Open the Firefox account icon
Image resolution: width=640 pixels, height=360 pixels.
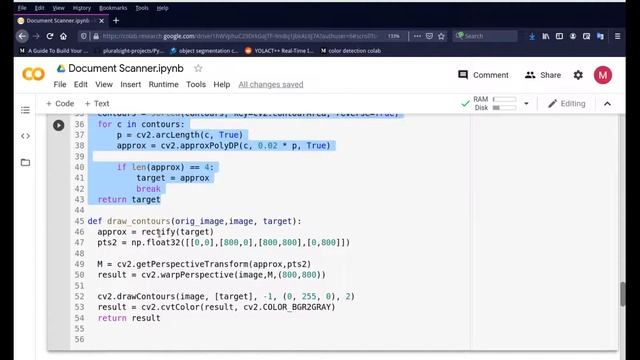pos(573,36)
